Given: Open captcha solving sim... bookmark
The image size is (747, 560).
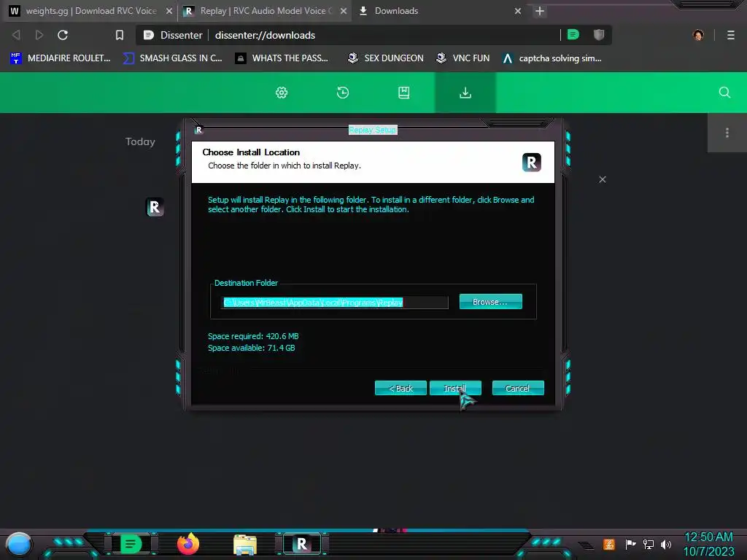Looking at the screenshot, I should click(x=552, y=58).
